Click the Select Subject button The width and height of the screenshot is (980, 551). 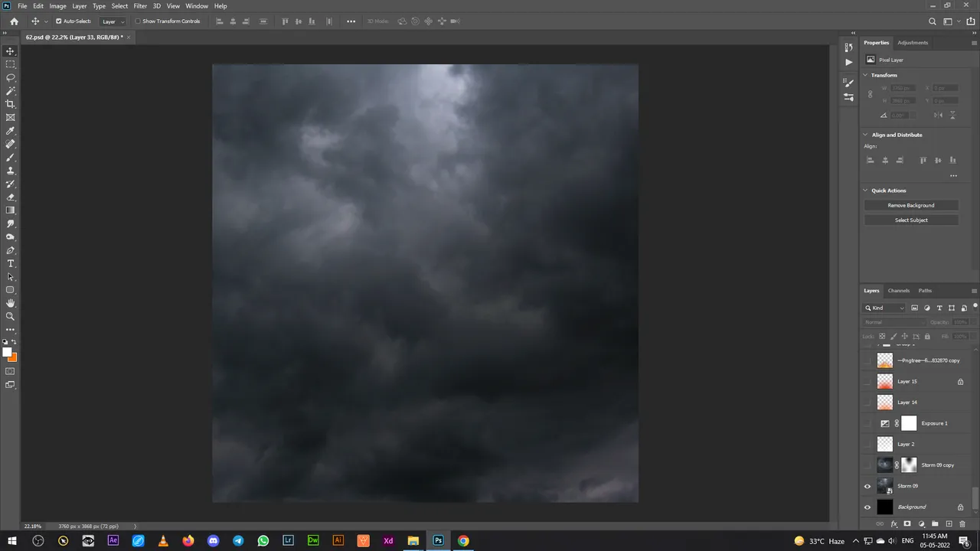tap(911, 220)
